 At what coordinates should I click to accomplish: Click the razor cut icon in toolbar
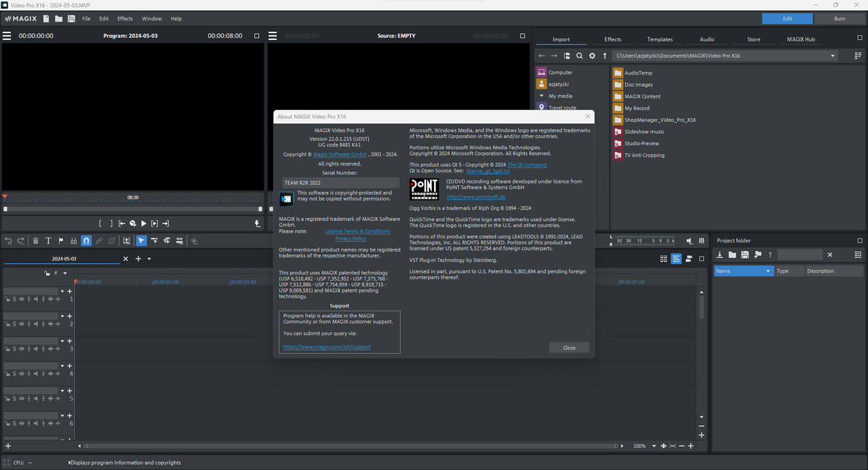click(195, 241)
